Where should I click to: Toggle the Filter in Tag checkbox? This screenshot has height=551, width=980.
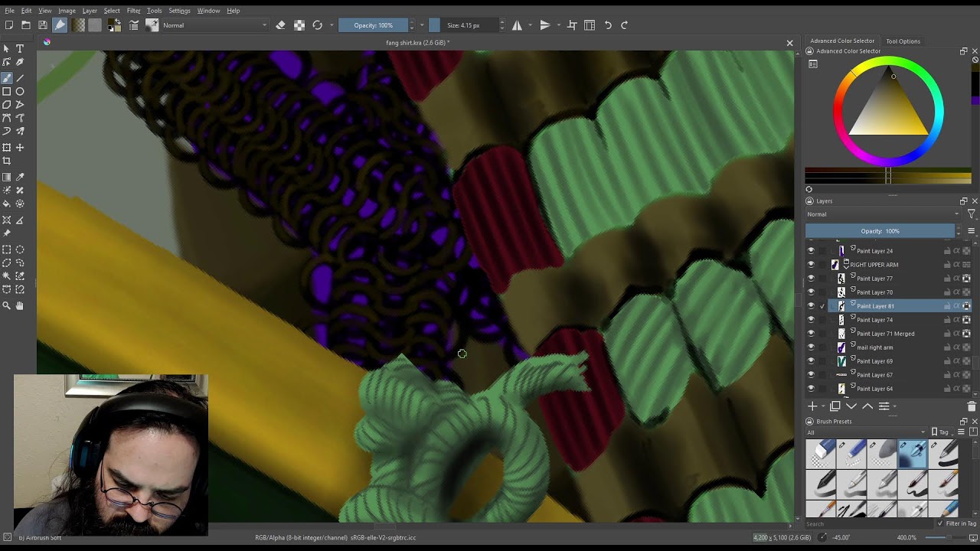(x=941, y=523)
